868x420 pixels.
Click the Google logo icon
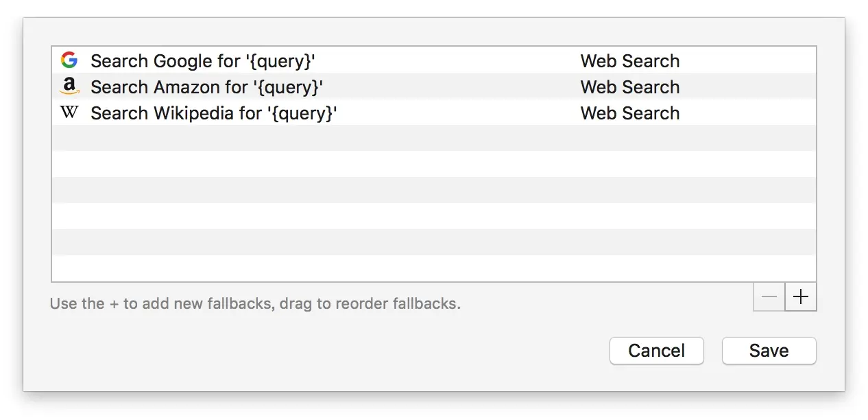[x=69, y=60]
